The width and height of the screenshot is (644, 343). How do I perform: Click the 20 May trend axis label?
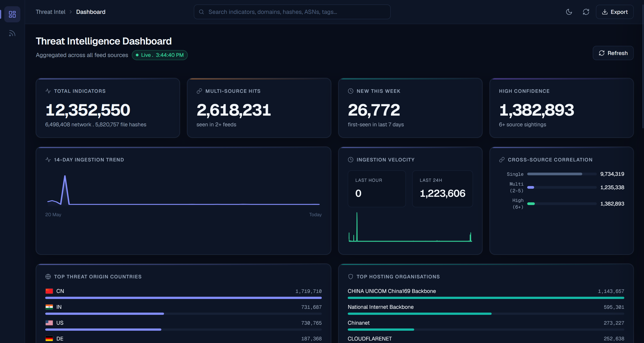53,215
